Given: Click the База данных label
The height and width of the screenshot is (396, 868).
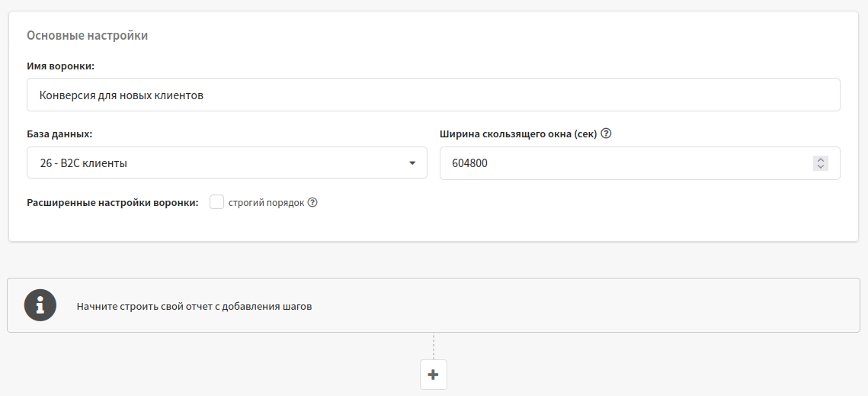Looking at the screenshot, I should point(59,134).
